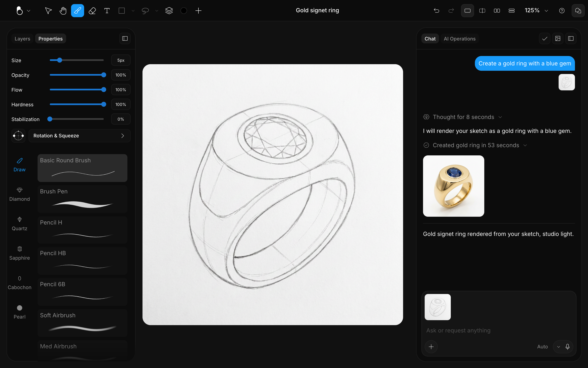The width and height of the screenshot is (588, 368).
Task: Adjust the Size slider
Action: click(x=77, y=60)
